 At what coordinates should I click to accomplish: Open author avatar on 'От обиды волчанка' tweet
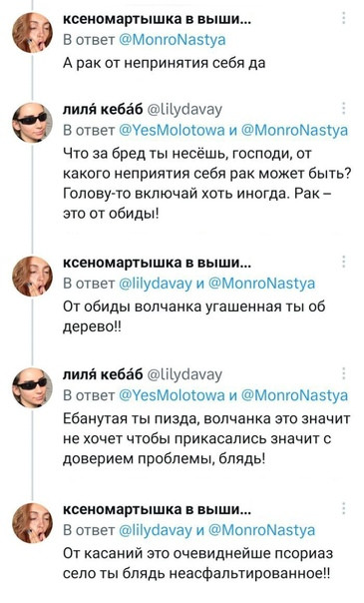tap(32, 276)
